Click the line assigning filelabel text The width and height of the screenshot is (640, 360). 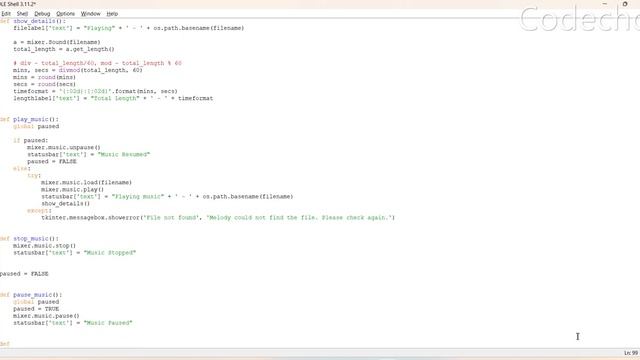coord(129,28)
